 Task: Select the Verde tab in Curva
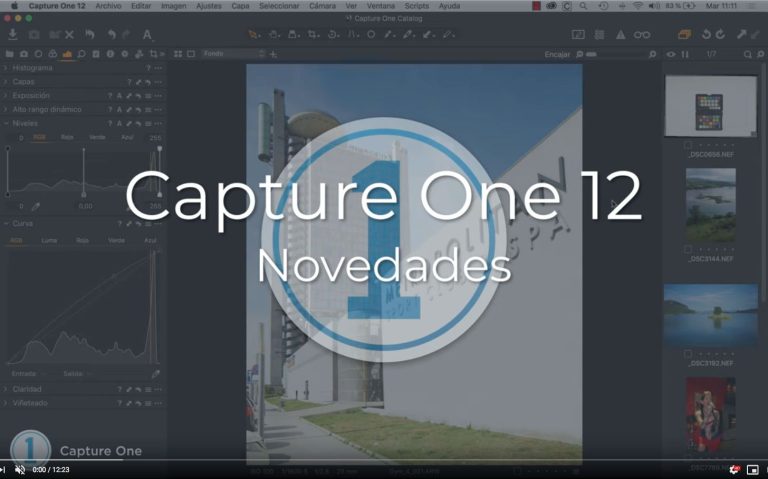[116, 240]
